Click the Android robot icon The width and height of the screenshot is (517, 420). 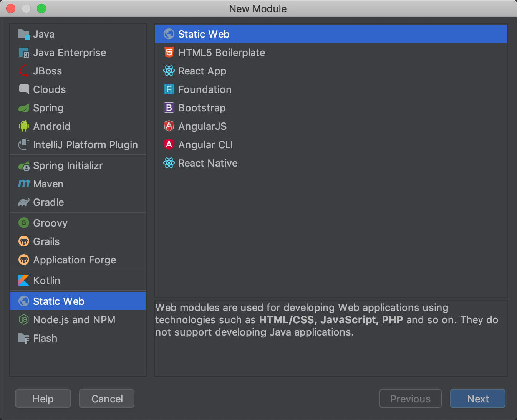tap(24, 126)
